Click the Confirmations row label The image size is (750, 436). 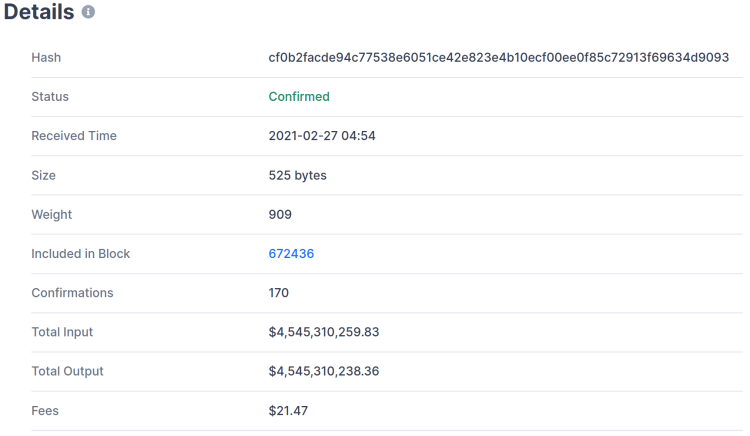[72, 293]
